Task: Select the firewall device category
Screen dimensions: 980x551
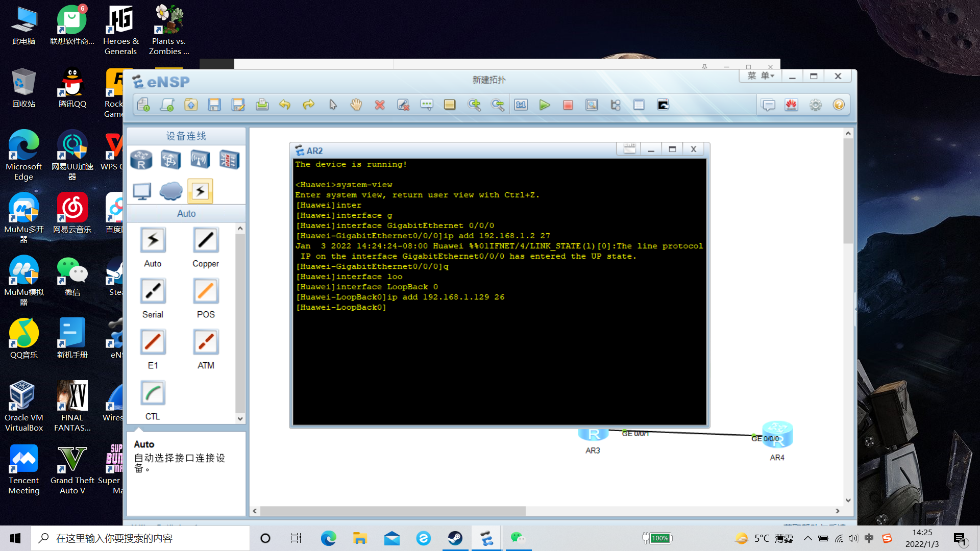Action: [229, 160]
